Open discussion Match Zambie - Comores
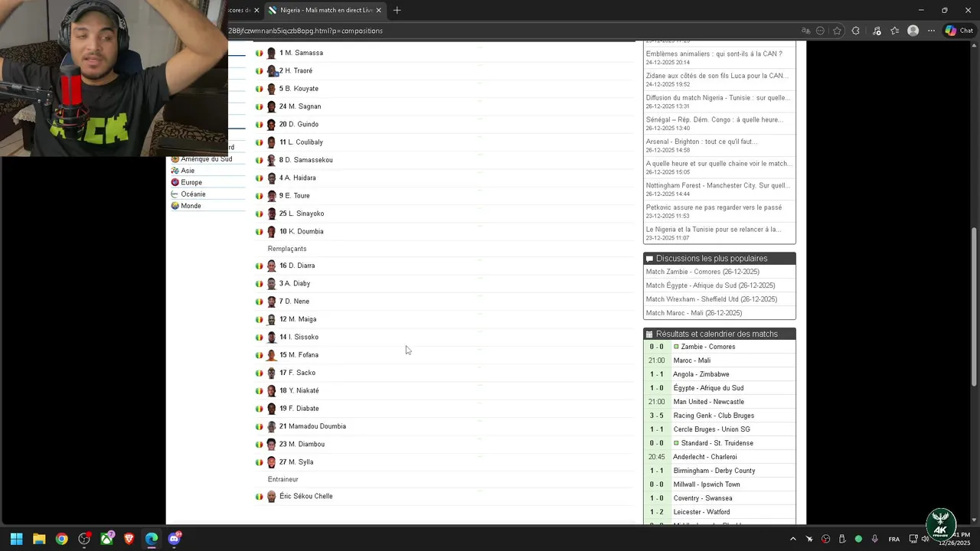This screenshot has width=980, height=551. [x=703, y=272]
